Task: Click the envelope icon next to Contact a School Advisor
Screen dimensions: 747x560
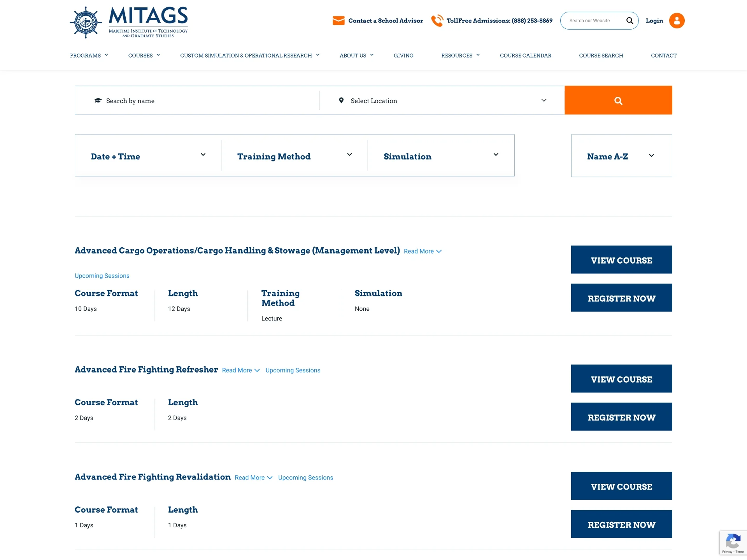Action: [338, 20]
